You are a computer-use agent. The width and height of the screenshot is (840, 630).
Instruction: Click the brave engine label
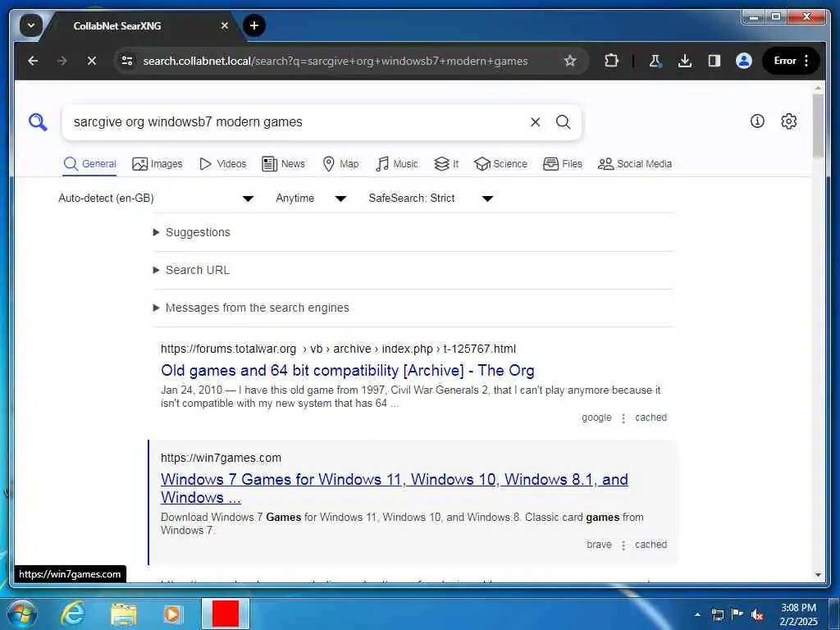599,545
